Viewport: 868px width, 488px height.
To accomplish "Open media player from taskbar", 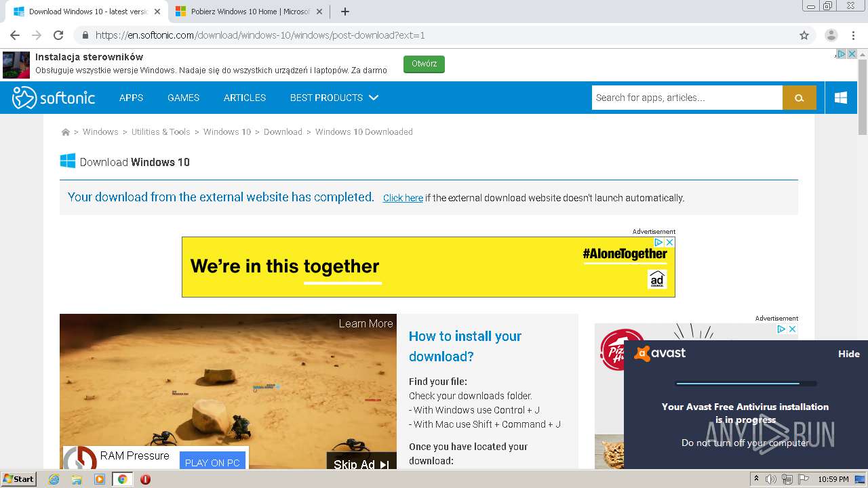I will pyautogui.click(x=100, y=479).
